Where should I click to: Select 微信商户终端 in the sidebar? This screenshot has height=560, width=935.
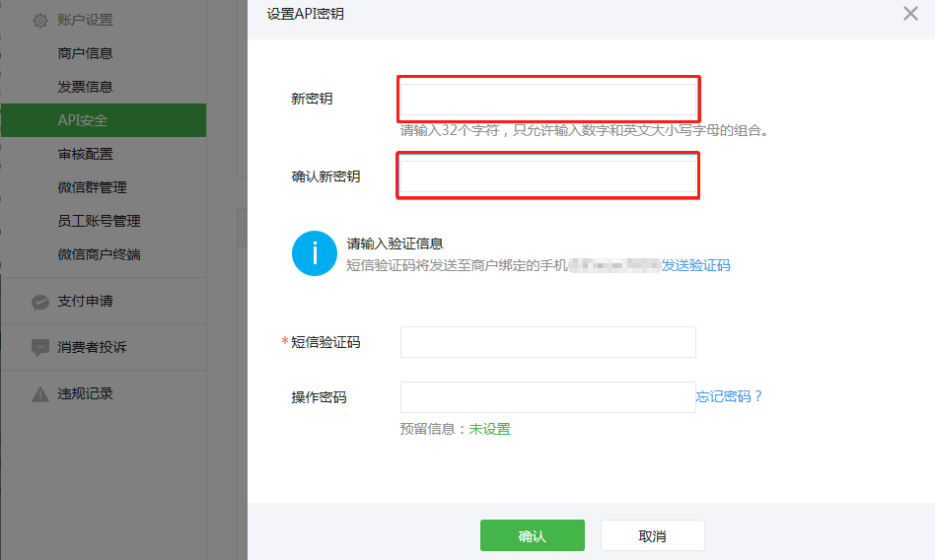click(99, 254)
